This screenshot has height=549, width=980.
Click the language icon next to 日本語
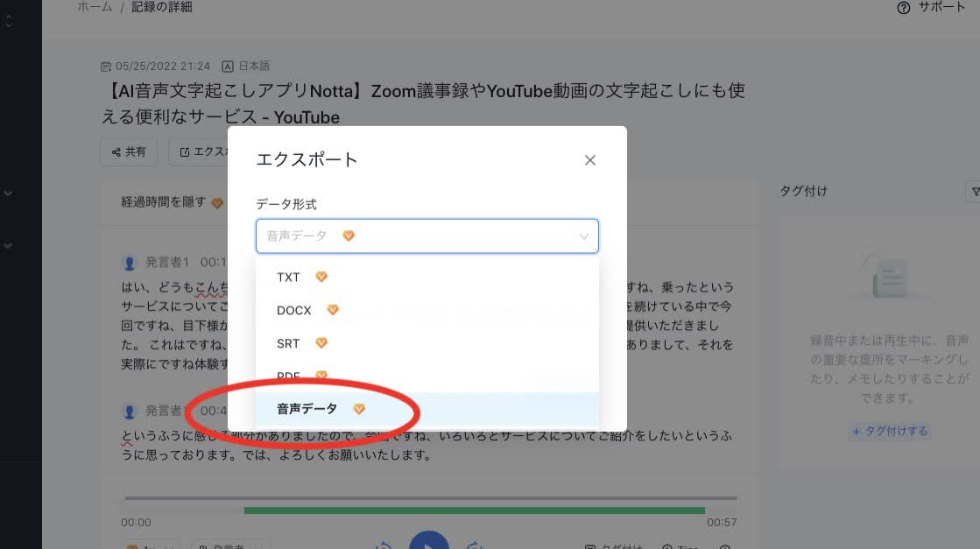coord(228,67)
